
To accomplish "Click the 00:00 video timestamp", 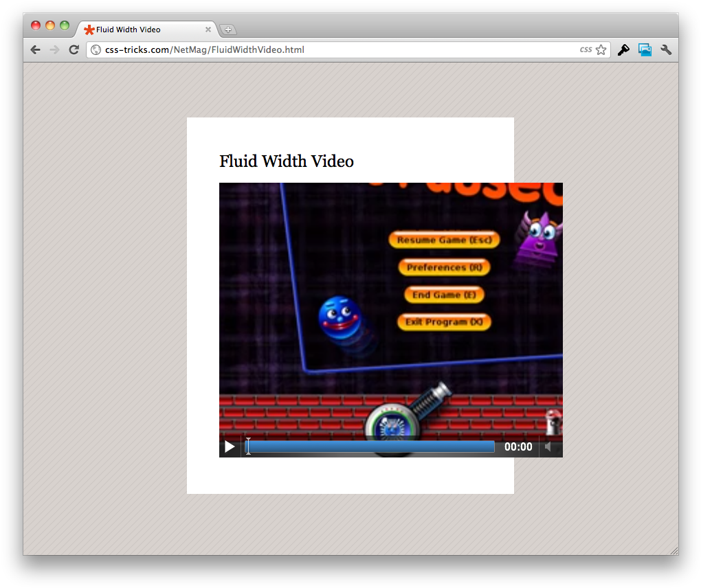I will coord(517,446).
